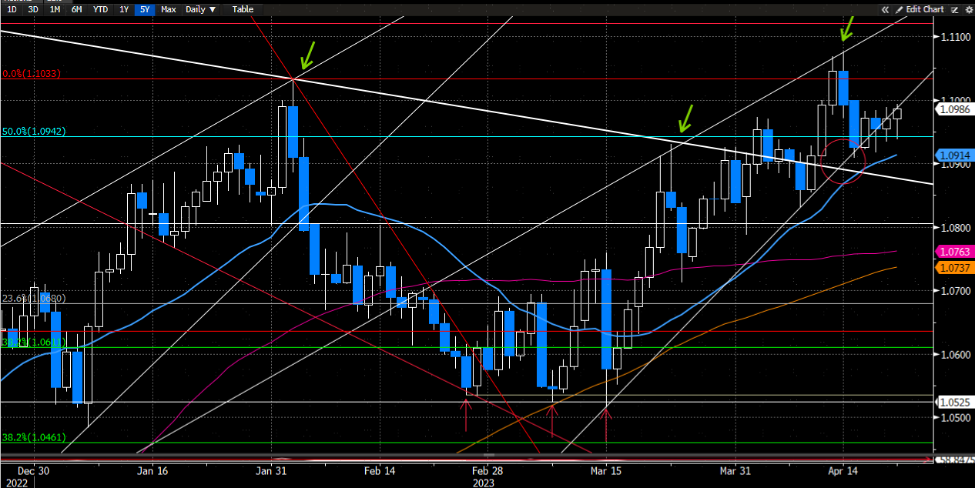Open the annotation checkbox-pencil icon
The width and height of the screenshot is (976, 488).
[956, 9]
